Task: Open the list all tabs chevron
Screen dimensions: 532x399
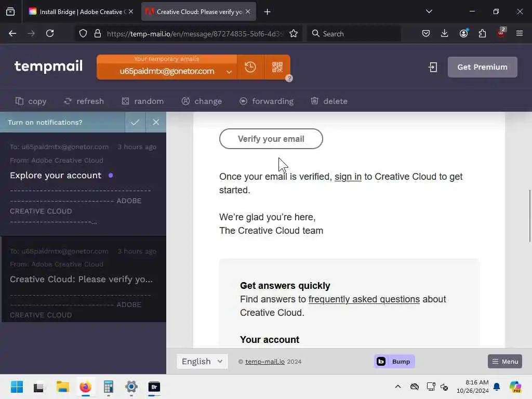Action: click(x=429, y=11)
